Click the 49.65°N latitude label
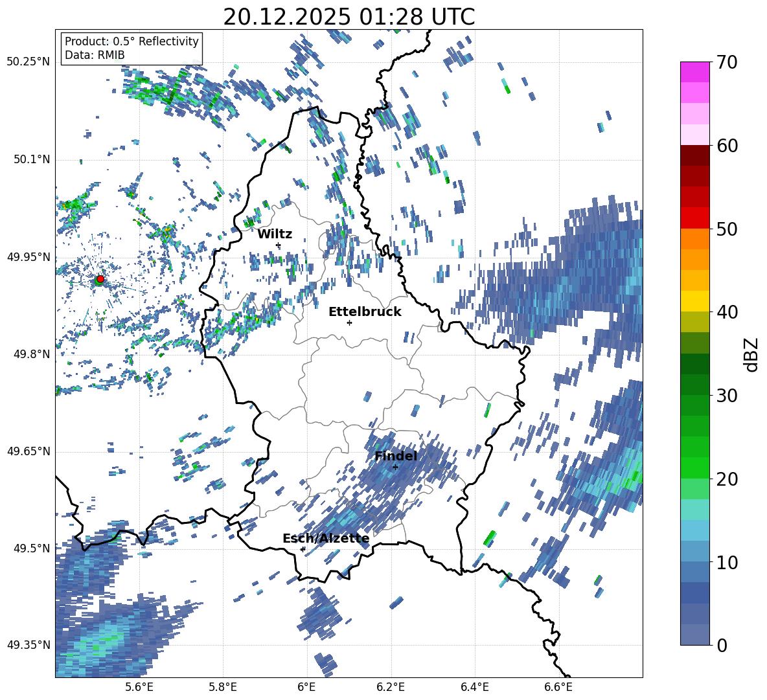Viewport: 767px width, 700px height. point(29,451)
